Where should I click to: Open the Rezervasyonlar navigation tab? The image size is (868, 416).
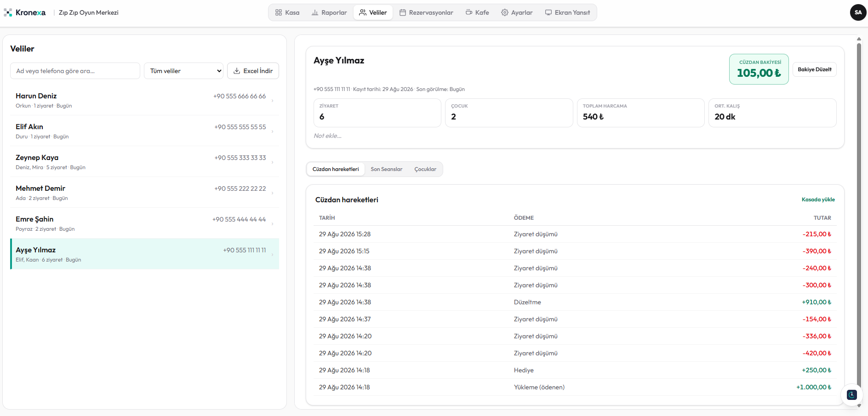tap(426, 12)
